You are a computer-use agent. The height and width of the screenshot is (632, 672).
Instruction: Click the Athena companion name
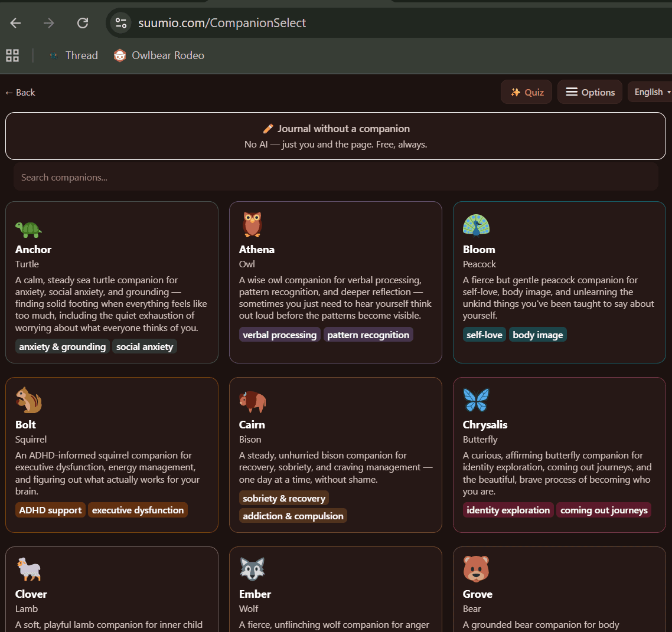pos(257,250)
